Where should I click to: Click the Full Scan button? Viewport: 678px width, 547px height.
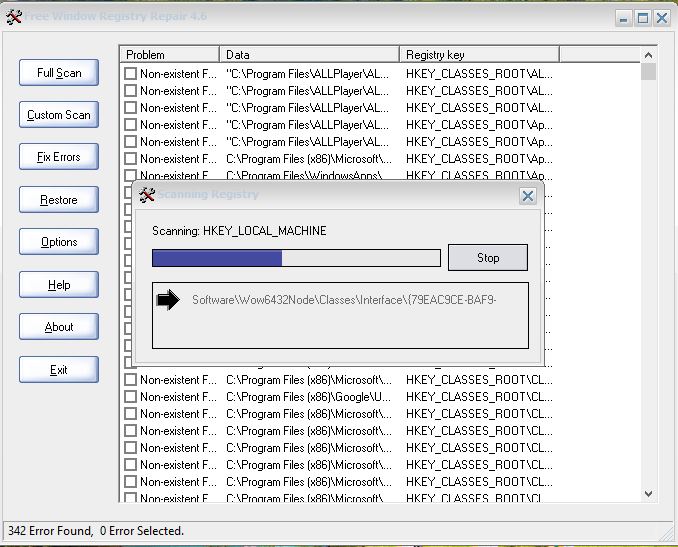click(x=59, y=73)
